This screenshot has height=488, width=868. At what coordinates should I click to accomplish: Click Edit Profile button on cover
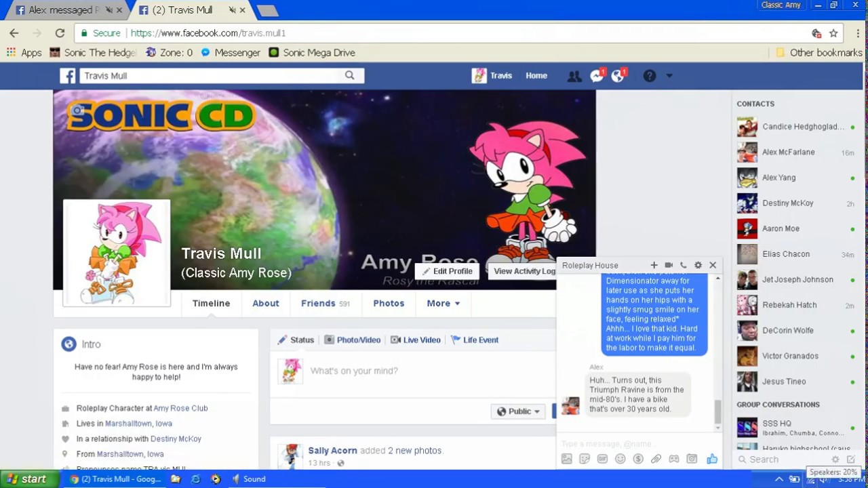pyautogui.click(x=447, y=271)
